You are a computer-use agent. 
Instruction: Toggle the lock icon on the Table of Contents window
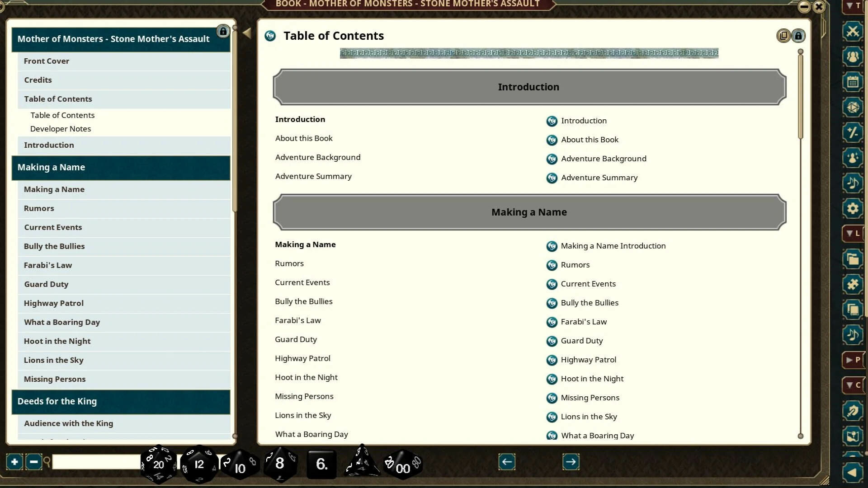click(798, 36)
